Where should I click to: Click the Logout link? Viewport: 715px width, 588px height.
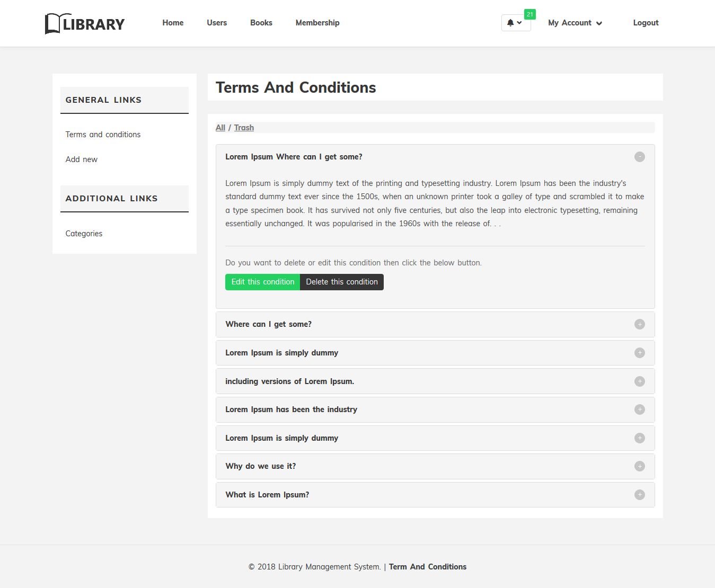point(646,23)
